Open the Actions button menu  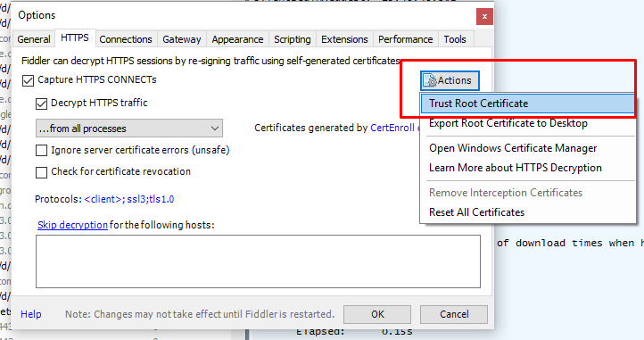(450, 80)
